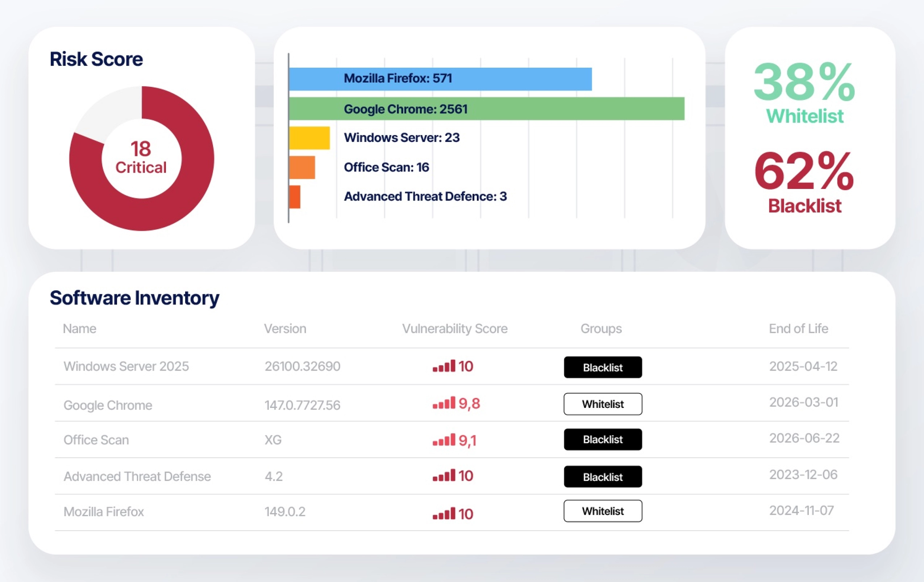924x582 pixels.
Task: Select the green Google Chrome bar
Action: coord(487,109)
